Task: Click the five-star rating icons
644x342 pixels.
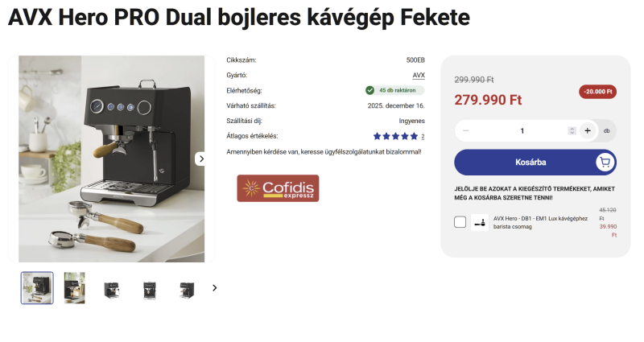Action: pyautogui.click(x=395, y=136)
